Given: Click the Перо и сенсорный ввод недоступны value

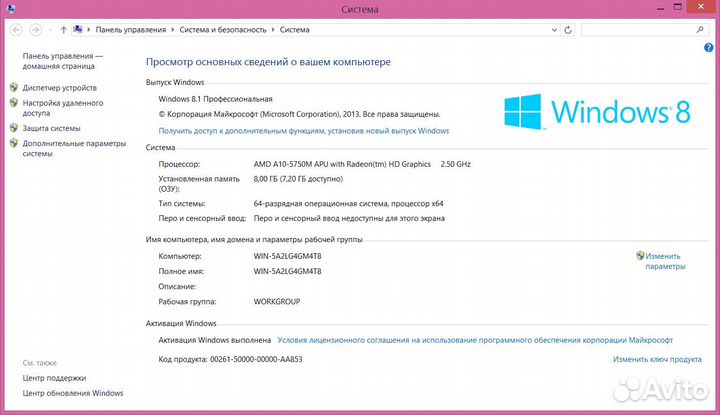Looking at the screenshot, I should click(x=349, y=218).
